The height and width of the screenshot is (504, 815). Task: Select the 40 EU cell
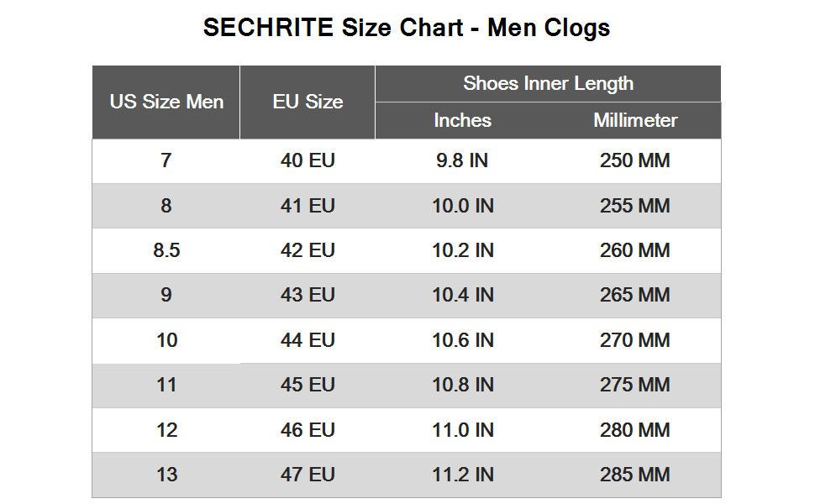pos(308,160)
